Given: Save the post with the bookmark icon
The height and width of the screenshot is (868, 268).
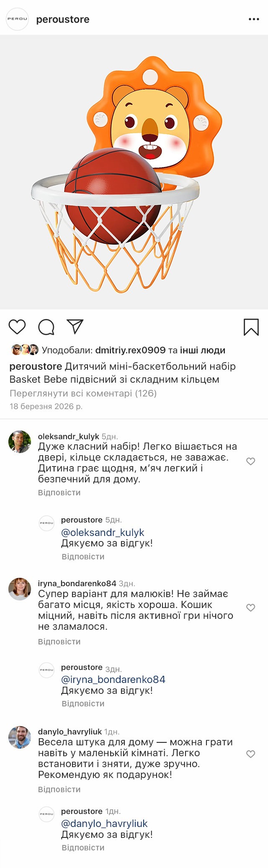Looking at the screenshot, I should point(251,327).
